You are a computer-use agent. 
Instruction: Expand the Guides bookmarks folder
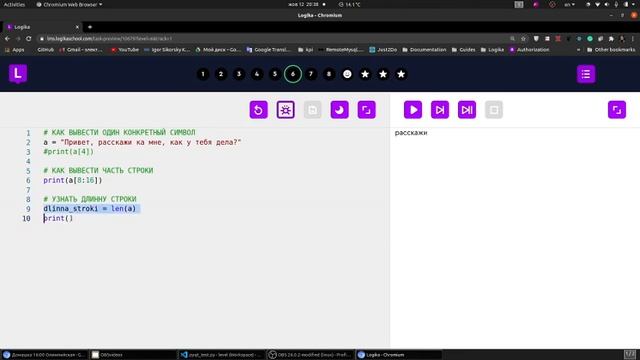coord(464,50)
